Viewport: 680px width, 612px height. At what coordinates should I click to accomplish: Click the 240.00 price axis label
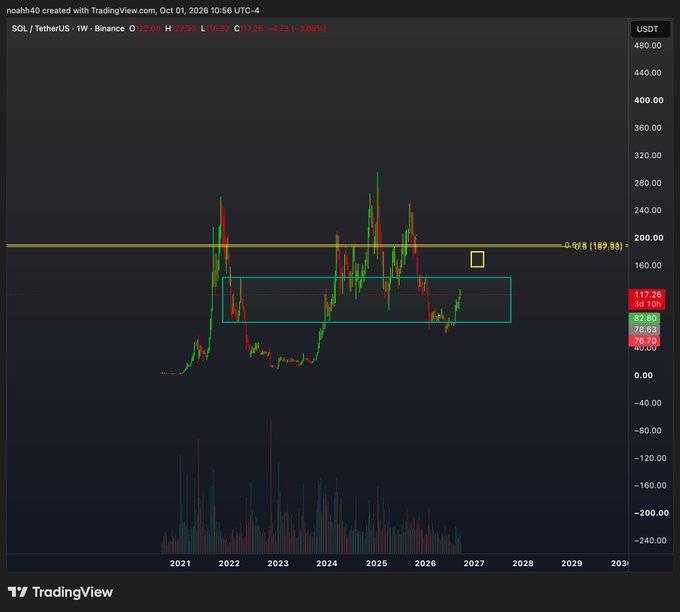pyautogui.click(x=647, y=210)
